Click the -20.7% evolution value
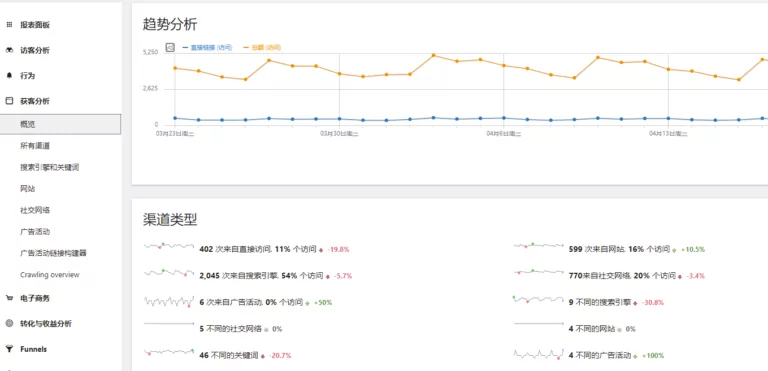The image size is (768, 371). 280,356
